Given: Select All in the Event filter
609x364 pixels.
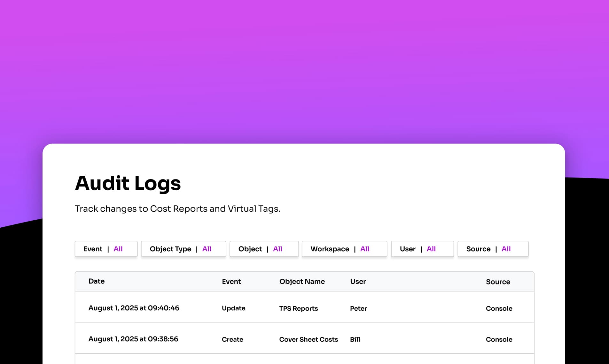Looking at the screenshot, I should [118, 249].
